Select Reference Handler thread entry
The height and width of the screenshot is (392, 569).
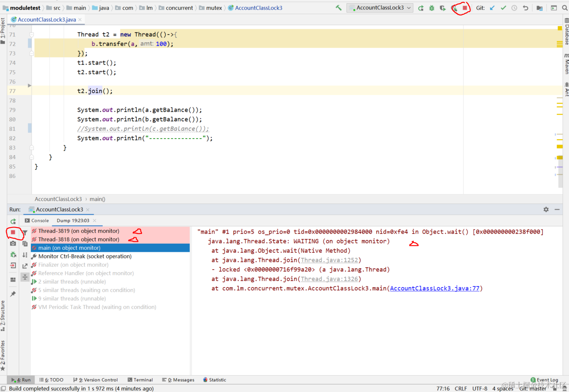click(110, 273)
